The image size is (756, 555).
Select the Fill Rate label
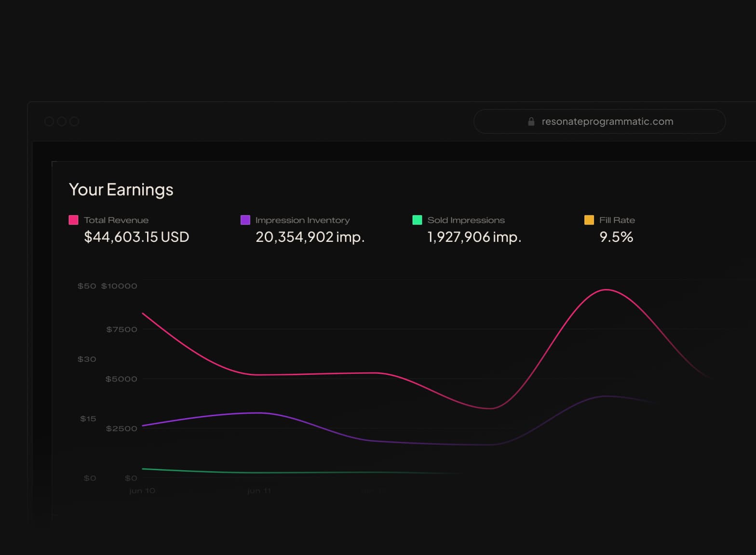(617, 220)
